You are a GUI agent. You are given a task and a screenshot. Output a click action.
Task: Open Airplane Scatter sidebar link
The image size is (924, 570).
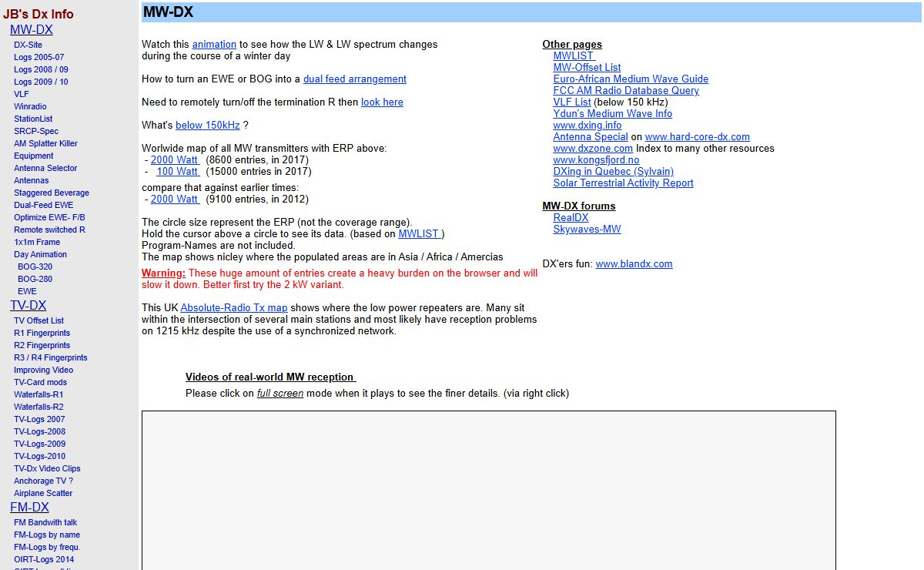point(43,493)
